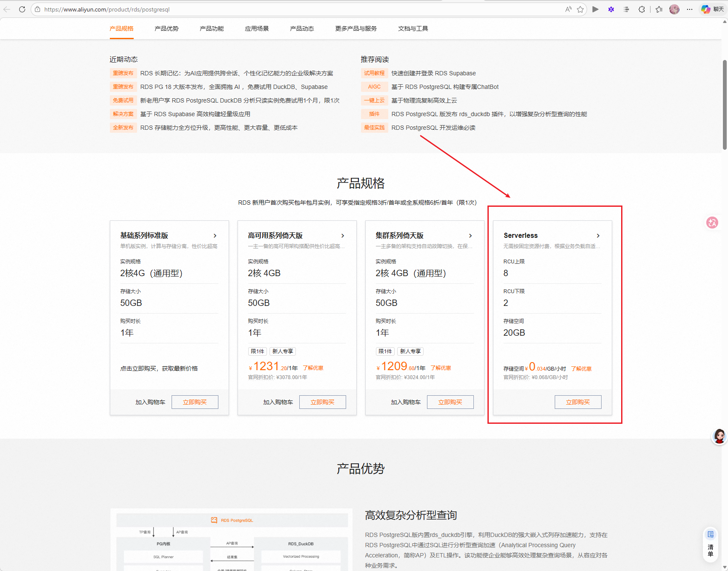Expand the Serverless card chevron
728x571 pixels.
598,236
